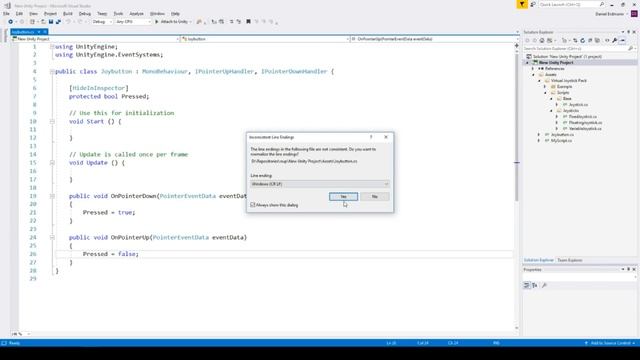Open the Build menu

(x=68, y=13)
